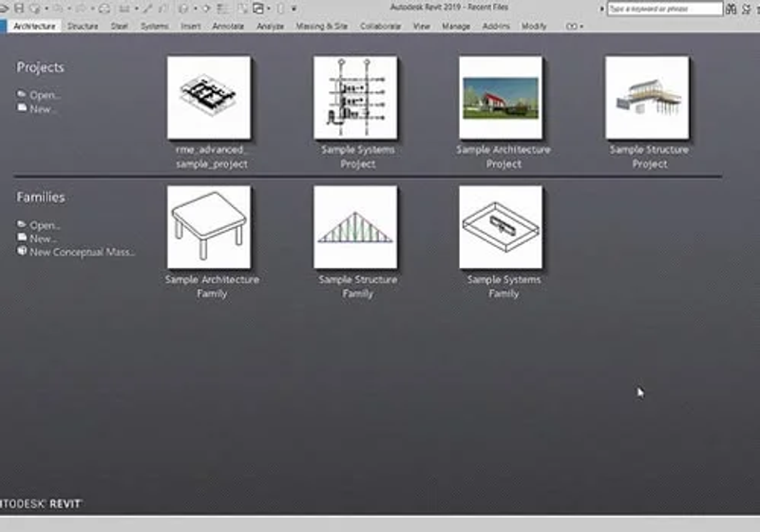The height and width of the screenshot is (532, 760).
Task: Open the 3D View dropdown arrow
Action: click(195, 9)
